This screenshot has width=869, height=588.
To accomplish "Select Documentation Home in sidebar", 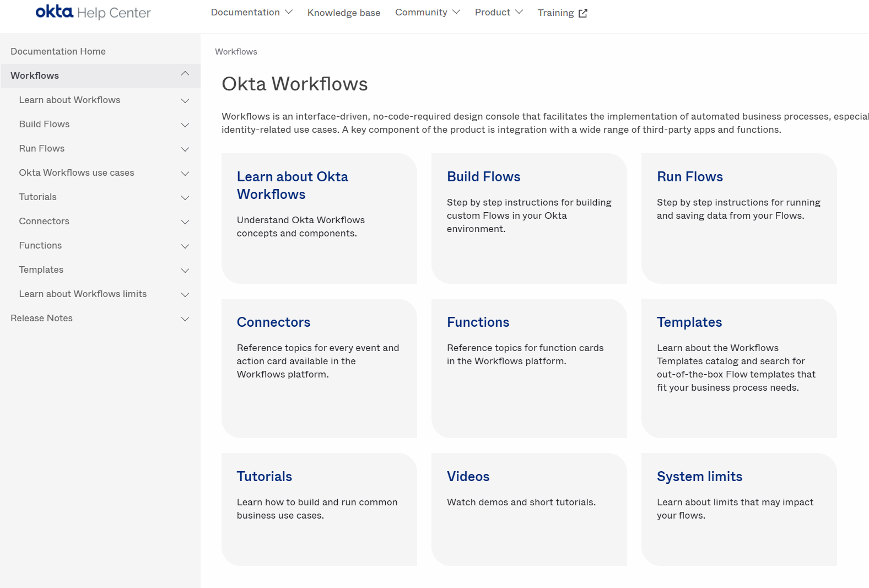I will point(58,51).
